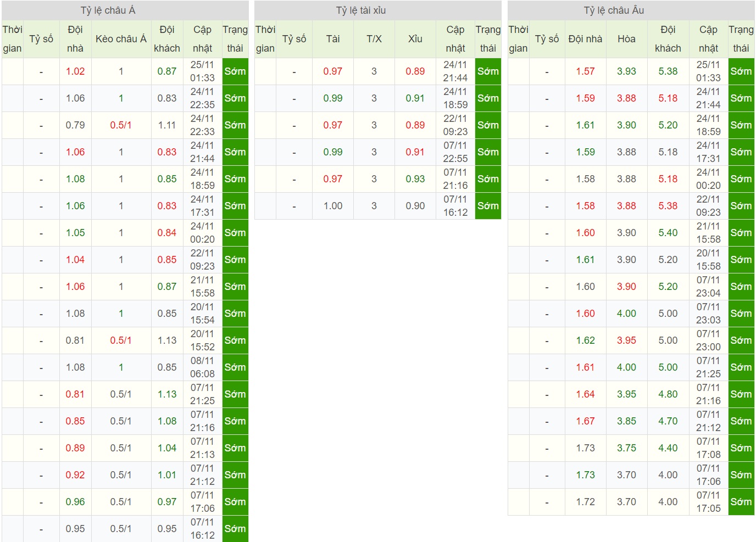Select European home odds 1.64
The height and width of the screenshot is (542, 756).
coord(586,394)
